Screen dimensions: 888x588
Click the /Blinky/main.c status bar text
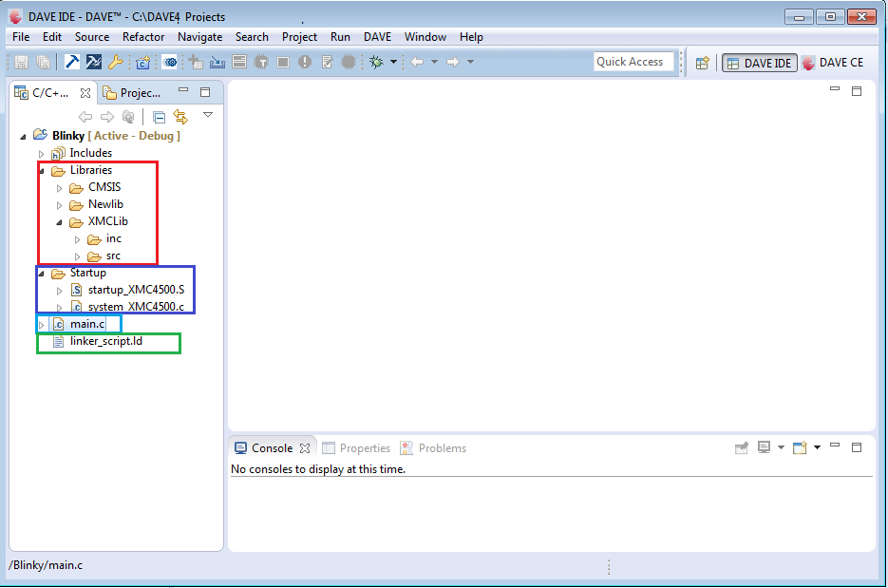46,565
